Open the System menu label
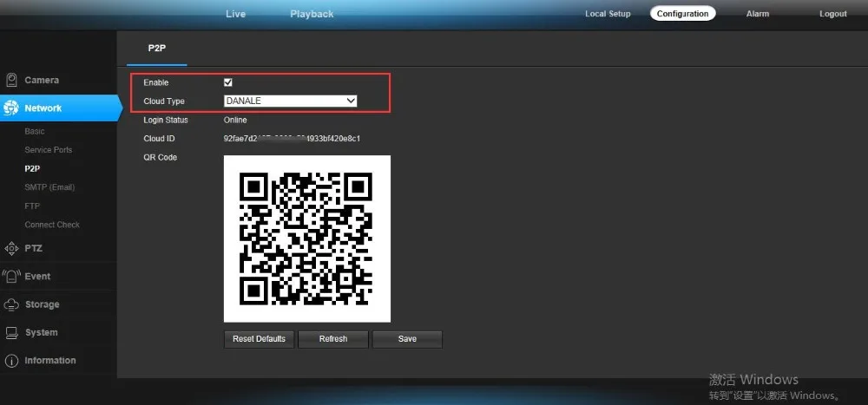The width and height of the screenshot is (868, 405). [41, 332]
